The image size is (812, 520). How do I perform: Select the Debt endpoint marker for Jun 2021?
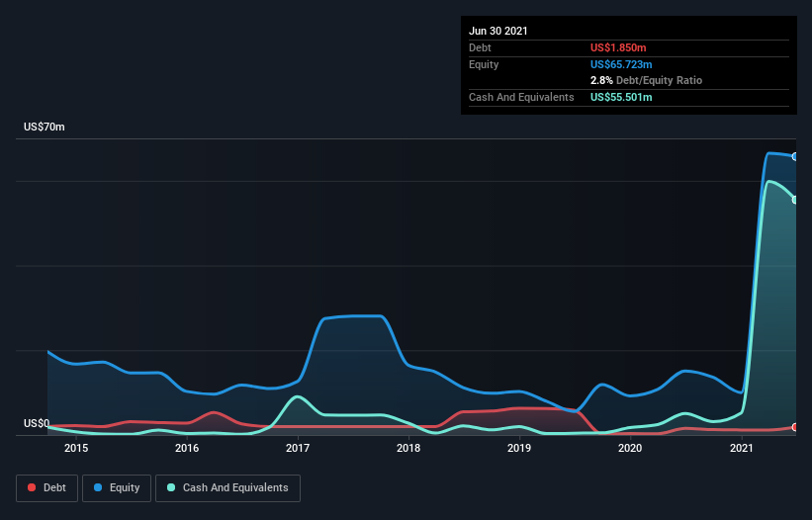(795, 427)
